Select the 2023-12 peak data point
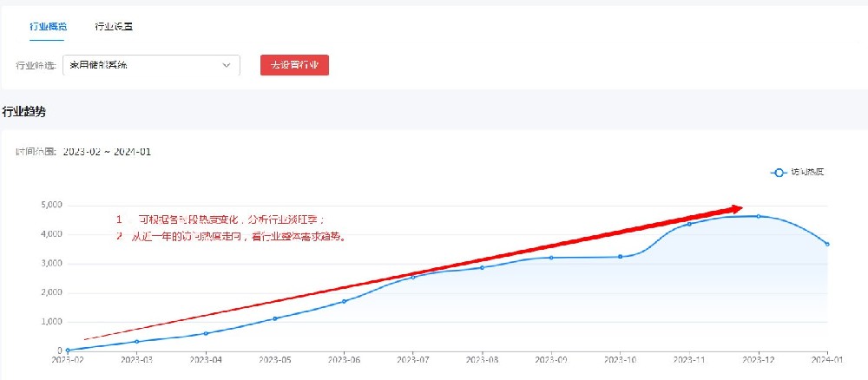 (x=759, y=216)
